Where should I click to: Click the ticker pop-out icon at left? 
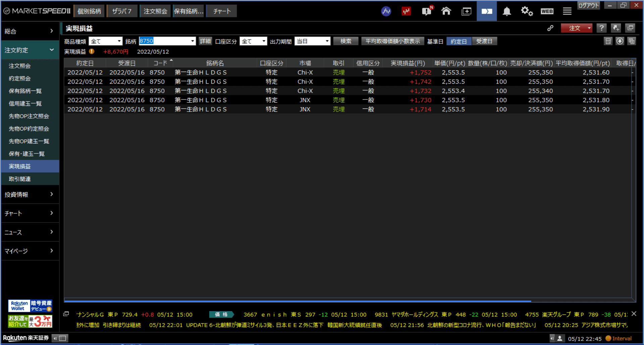coord(66,314)
